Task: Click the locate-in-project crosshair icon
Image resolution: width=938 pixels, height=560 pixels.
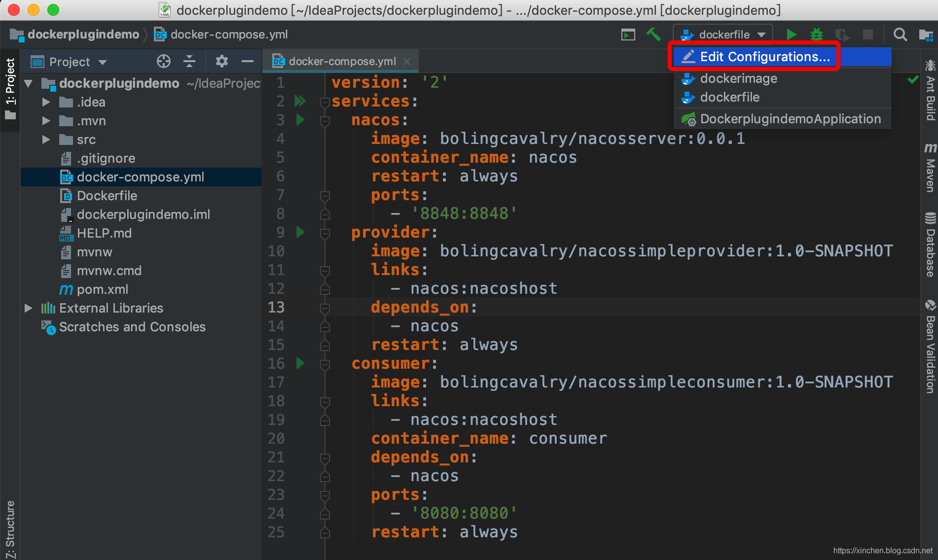Action: pyautogui.click(x=164, y=62)
